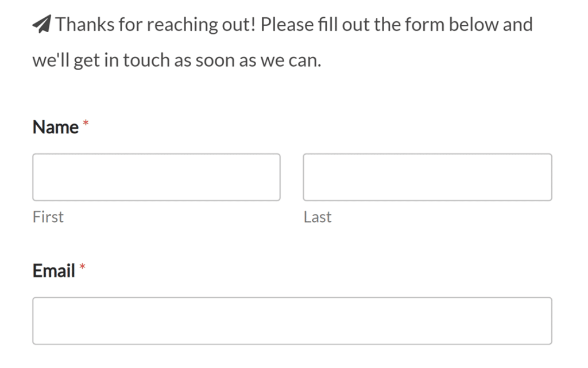Click the 'First' sublabel under the name box
Screen dimensions: 588x368
tap(48, 217)
